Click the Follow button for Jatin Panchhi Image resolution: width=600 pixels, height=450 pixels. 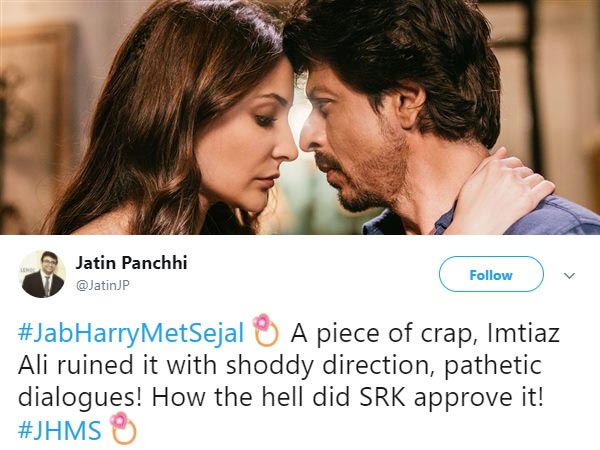491,274
